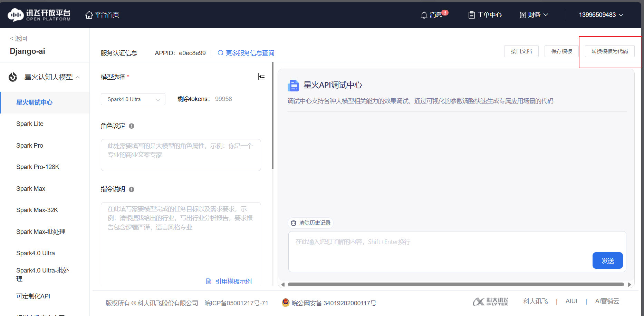Open 皖ICP备05001217号-71 link
The width and height of the screenshot is (644, 316).
(236, 303)
